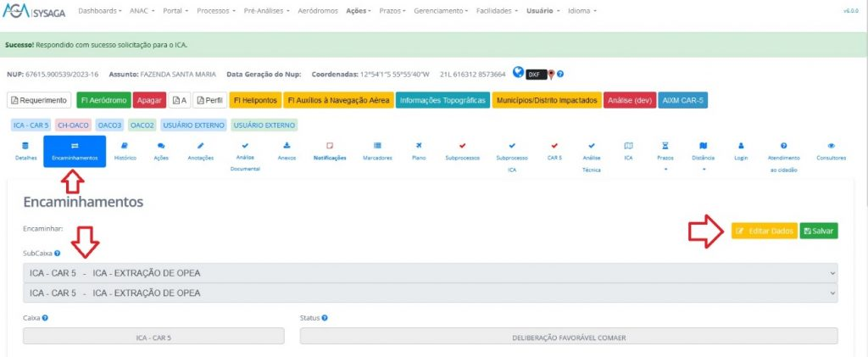Click the DXF export badge
The height and width of the screenshot is (357, 868).
[x=535, y=75]
